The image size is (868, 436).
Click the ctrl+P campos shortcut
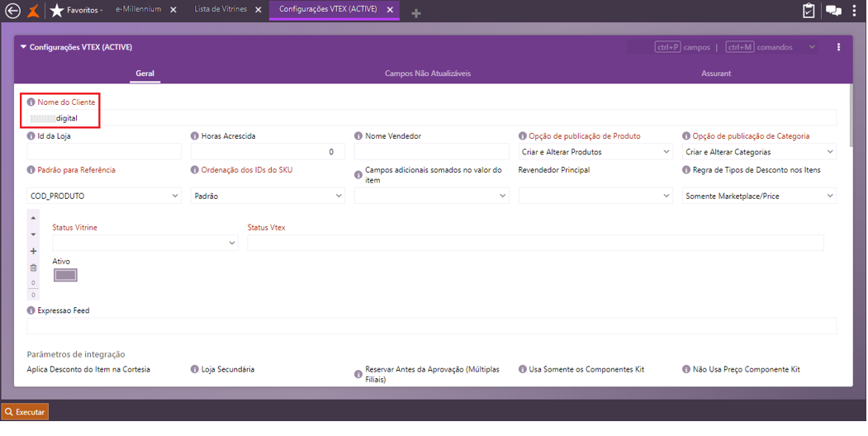point(682,48)
